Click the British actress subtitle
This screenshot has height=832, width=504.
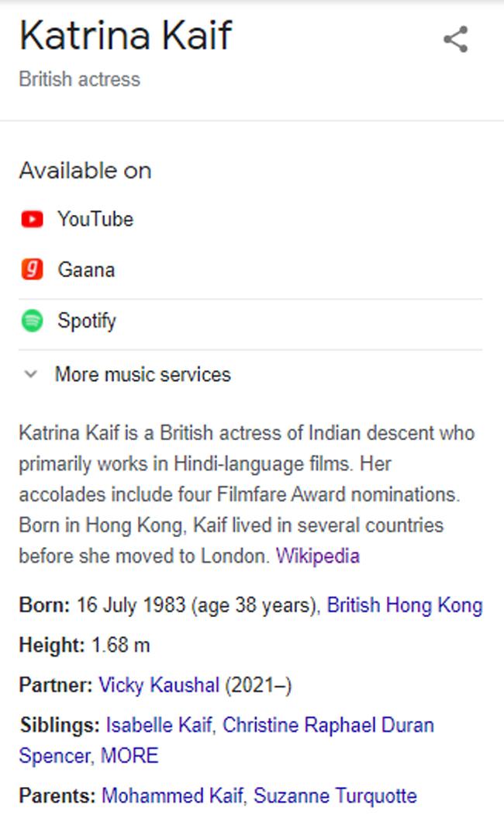click(x=79, y=79)
